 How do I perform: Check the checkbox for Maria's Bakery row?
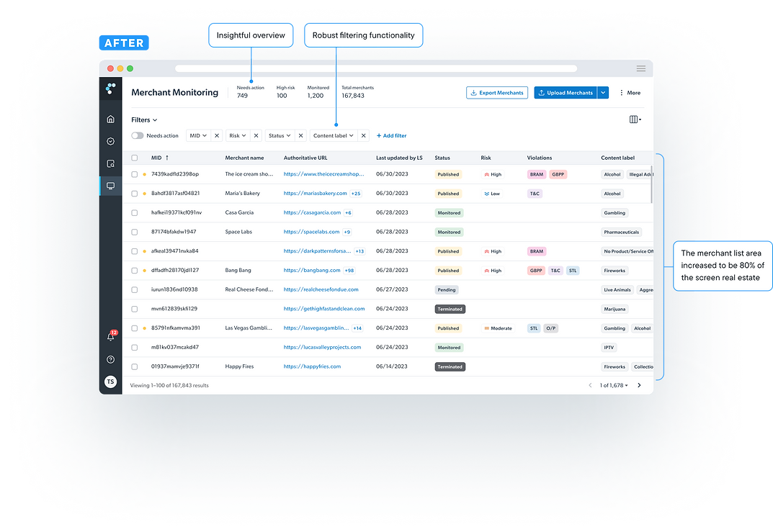pyautogui.click(x=134, y=193)
